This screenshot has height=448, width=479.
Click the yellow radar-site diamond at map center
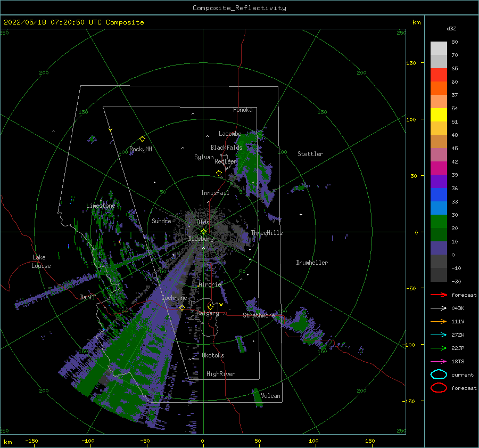(x=203, y=232)
